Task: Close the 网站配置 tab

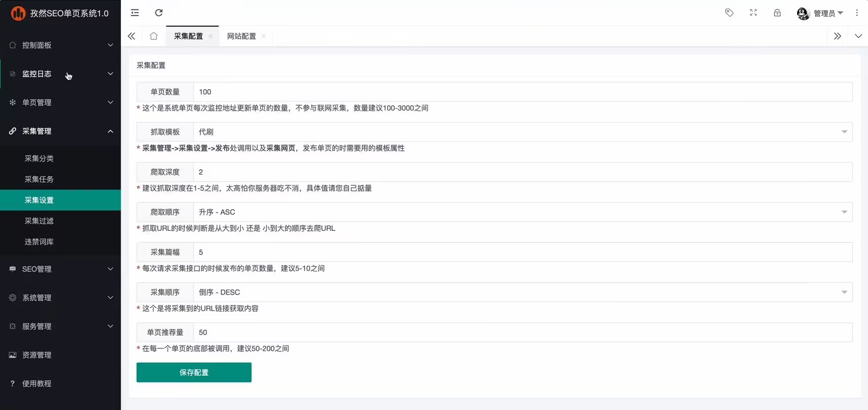Action: pos(264,36)
